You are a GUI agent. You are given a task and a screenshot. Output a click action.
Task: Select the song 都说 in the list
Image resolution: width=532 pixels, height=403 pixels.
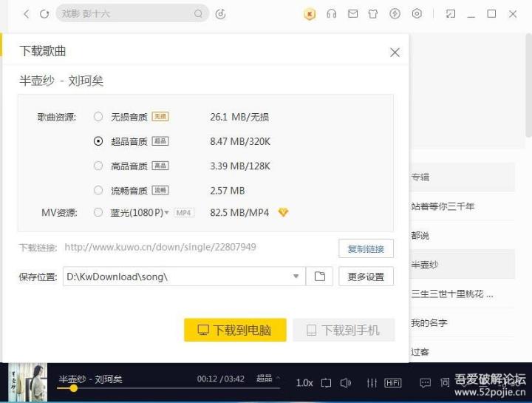pos(420,235)
